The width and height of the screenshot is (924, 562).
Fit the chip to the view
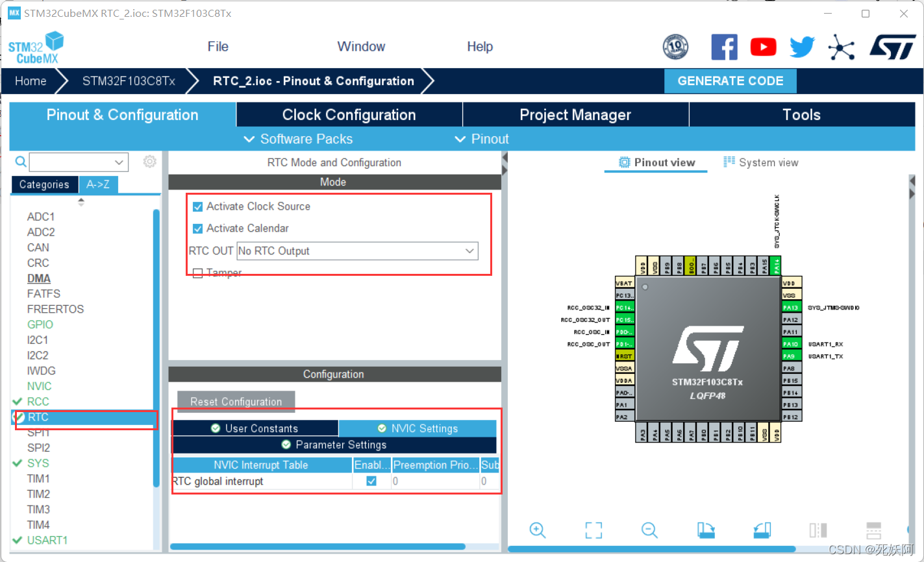click(x=593, y=530)
